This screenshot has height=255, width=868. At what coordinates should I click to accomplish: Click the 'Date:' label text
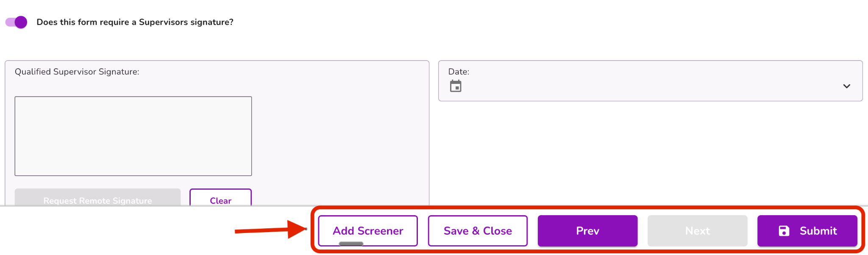(x=459, y=72)
